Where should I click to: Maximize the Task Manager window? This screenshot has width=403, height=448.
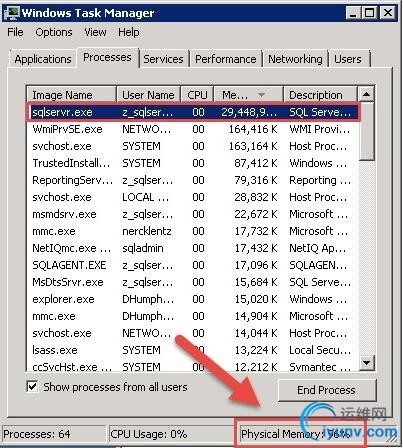click(x=369, y=13)
